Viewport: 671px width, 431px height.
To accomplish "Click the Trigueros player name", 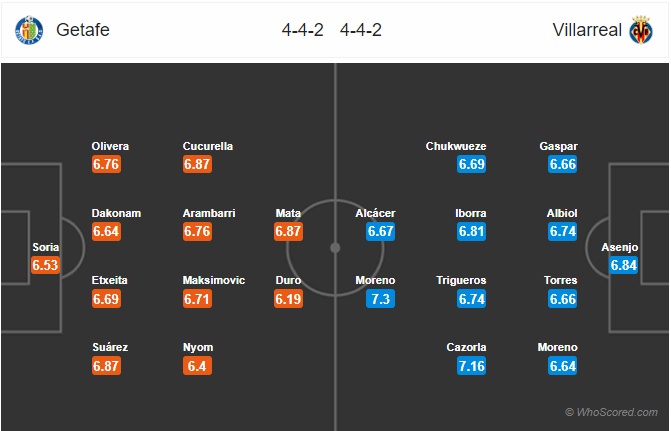I will point(462,280).
